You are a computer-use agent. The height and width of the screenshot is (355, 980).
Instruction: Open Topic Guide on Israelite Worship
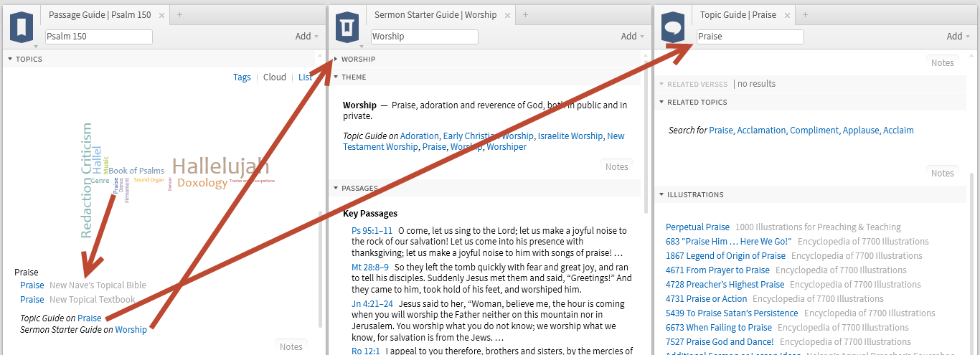click(570, 136)
